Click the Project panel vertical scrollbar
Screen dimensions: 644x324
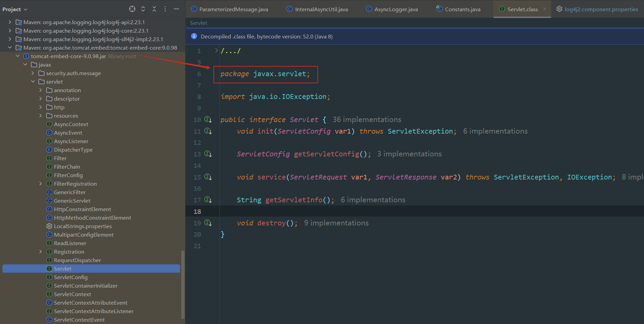(183, 284)
